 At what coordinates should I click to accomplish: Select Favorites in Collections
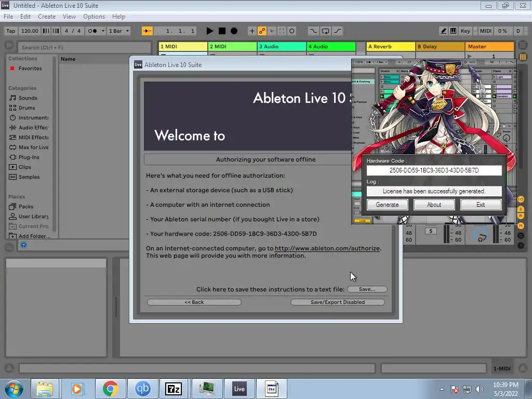[x=30, y=68]
